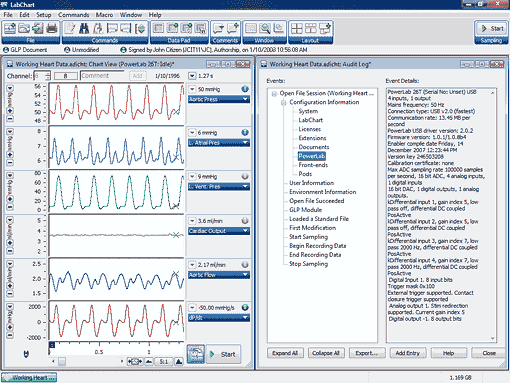Click the Add Comment toolbar icon
This screenshot has width=510, height=383.
pos(232,29)
